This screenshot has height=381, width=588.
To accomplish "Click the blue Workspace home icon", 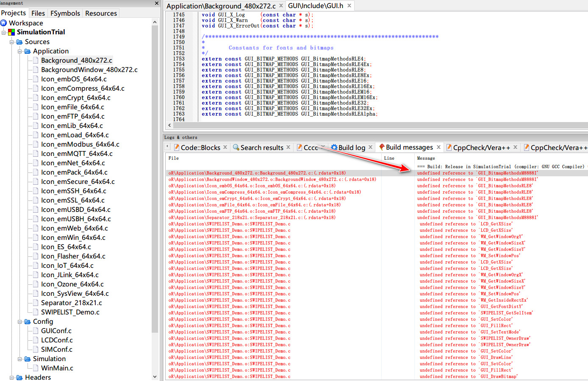I will coord(4,23).
